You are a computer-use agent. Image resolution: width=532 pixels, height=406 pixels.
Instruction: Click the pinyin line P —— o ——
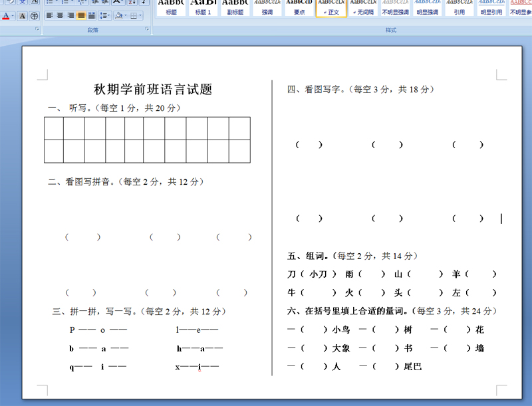(x=98, y=330)
